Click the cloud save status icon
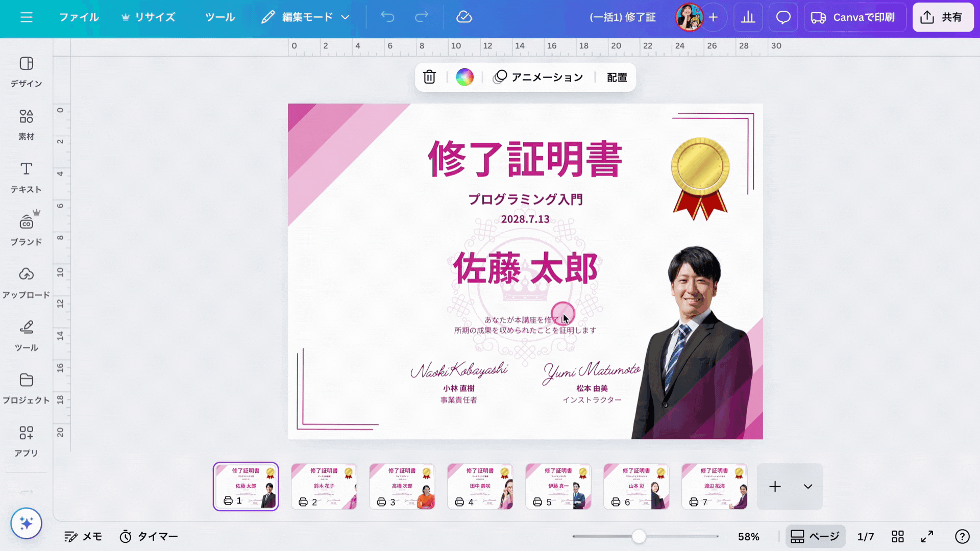The height and width of the screenshot is (551, 980). coord(463,17)
